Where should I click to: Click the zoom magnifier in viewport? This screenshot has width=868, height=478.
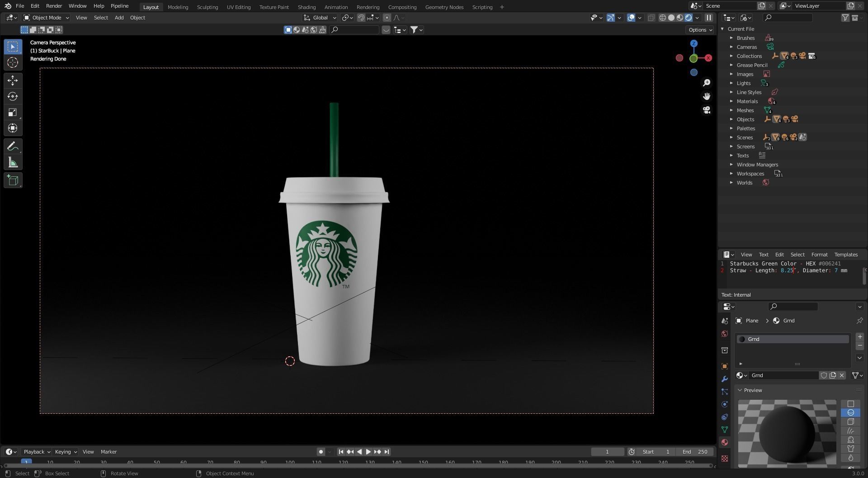[x=707, y=83]
